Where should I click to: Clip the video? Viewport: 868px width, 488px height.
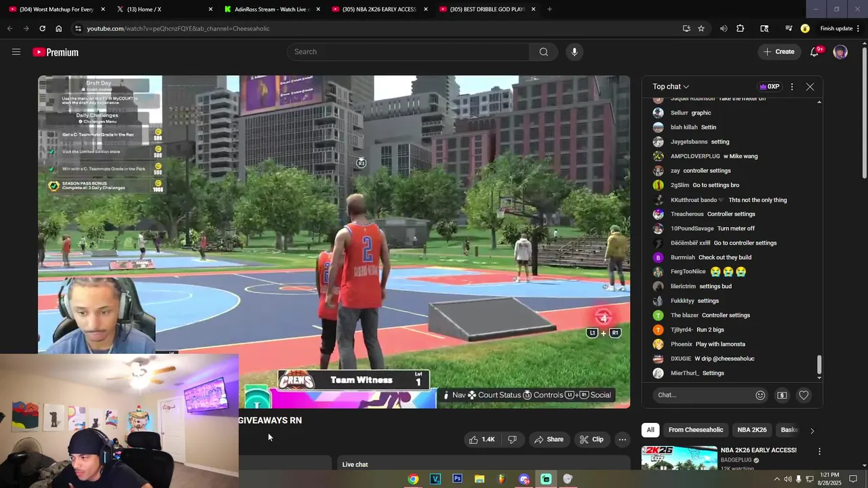pos(591,439)
